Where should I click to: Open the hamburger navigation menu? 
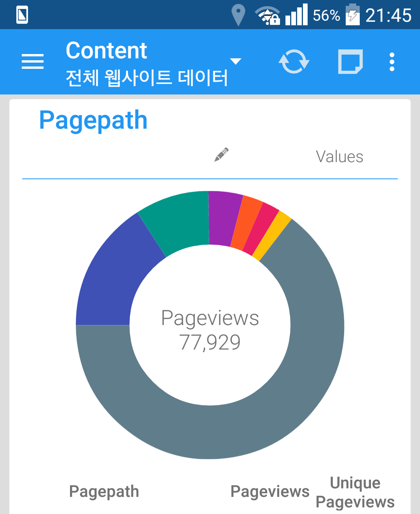click(x=33, y=61)
